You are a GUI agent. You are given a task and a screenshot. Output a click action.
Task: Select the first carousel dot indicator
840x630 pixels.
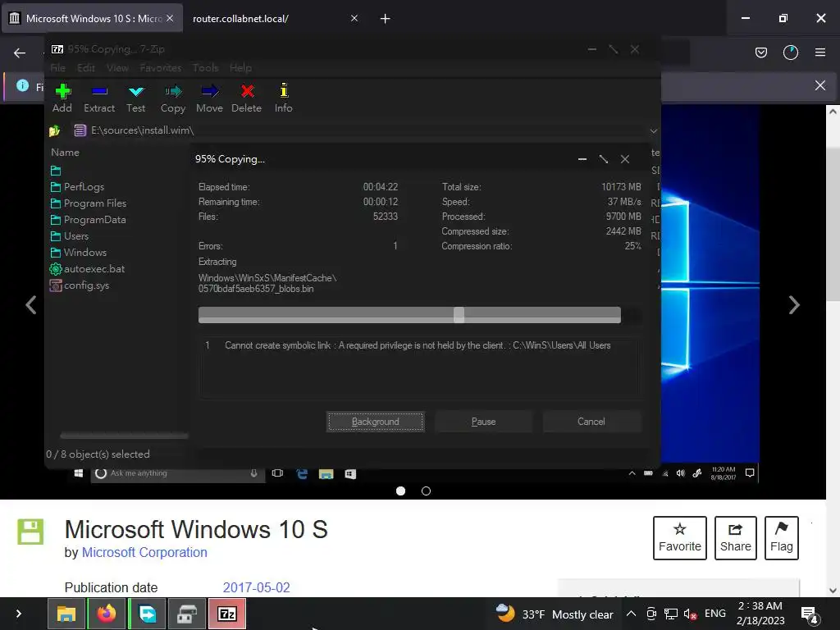[x=400, y=491]
